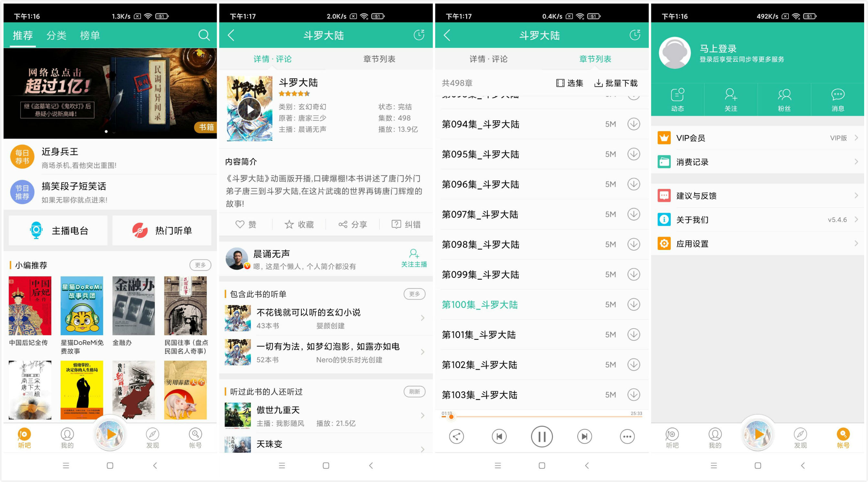868x482 pixels.
Task: Play 斗罗大陆 from the cover play button
Action: tap(249, 109)
